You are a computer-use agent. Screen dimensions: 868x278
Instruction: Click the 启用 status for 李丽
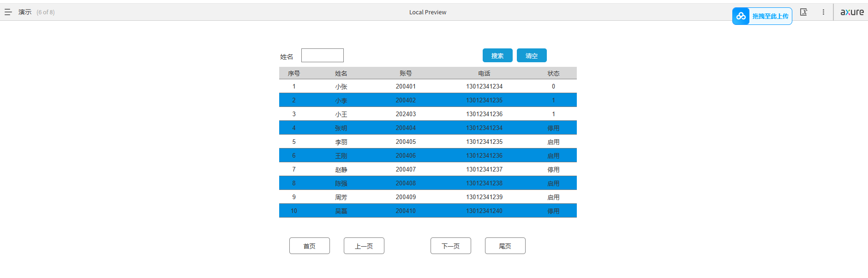(553, 142)
